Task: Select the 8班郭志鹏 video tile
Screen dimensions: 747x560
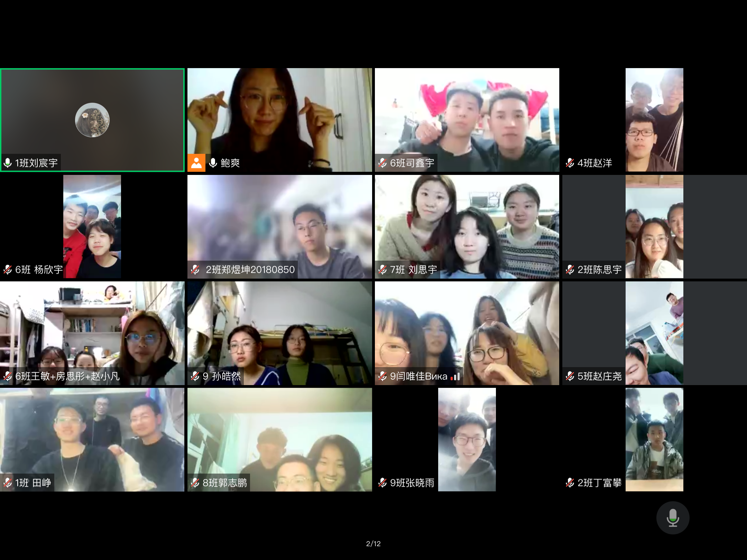Action: (x=280, y=440)
